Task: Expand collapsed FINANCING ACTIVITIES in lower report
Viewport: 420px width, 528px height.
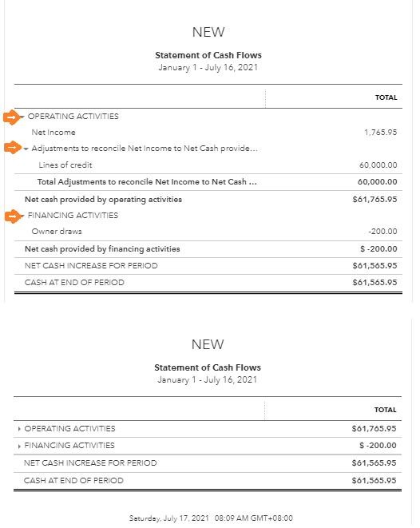Action: (19, 446)
